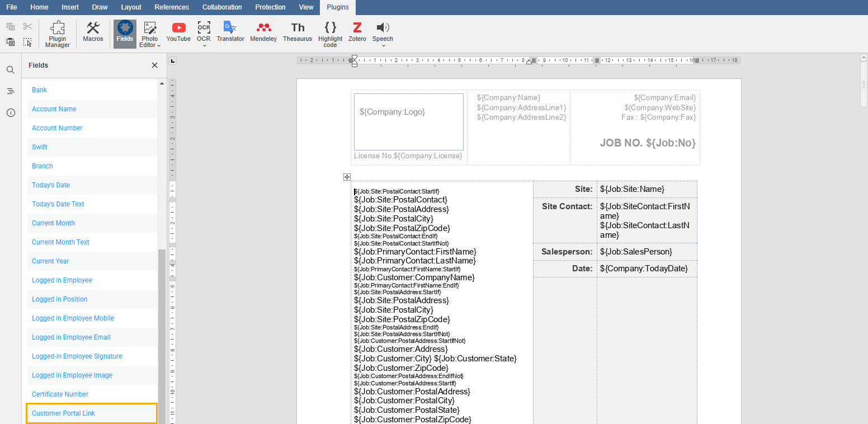The image size is (868, 424).
Task: Click the Highlight code plugin
Action: 330,34
